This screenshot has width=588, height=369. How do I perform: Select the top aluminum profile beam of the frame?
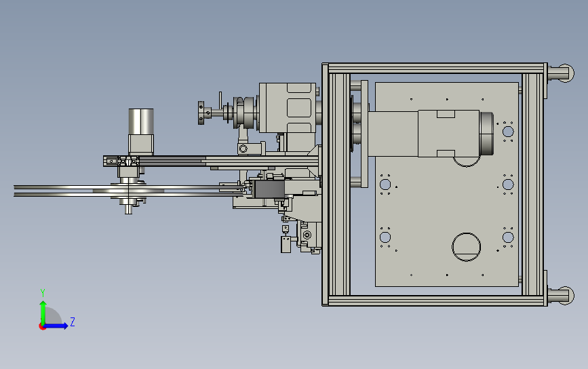coord(436,69)
